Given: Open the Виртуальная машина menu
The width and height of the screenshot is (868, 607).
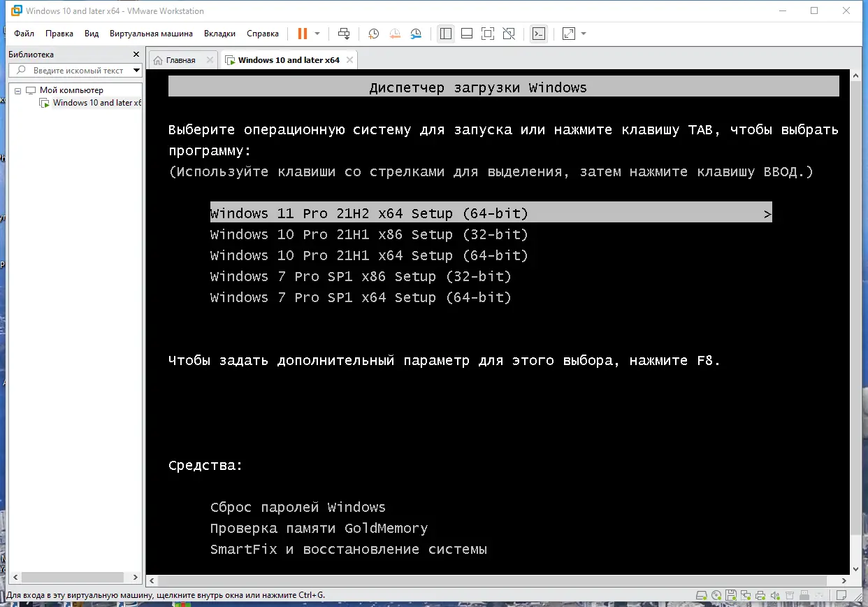Looking at the screenshot, I should coord(151,34).
